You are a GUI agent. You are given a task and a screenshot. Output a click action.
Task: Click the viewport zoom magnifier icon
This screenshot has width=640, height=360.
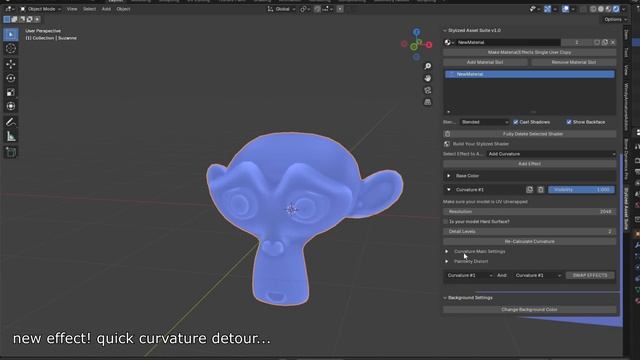click(x=427, y=66)
